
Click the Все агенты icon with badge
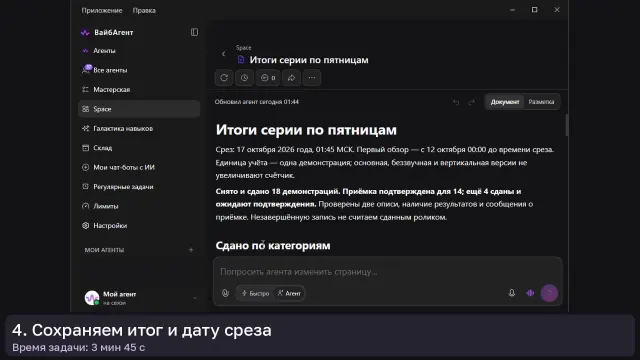tap(86, 69)
